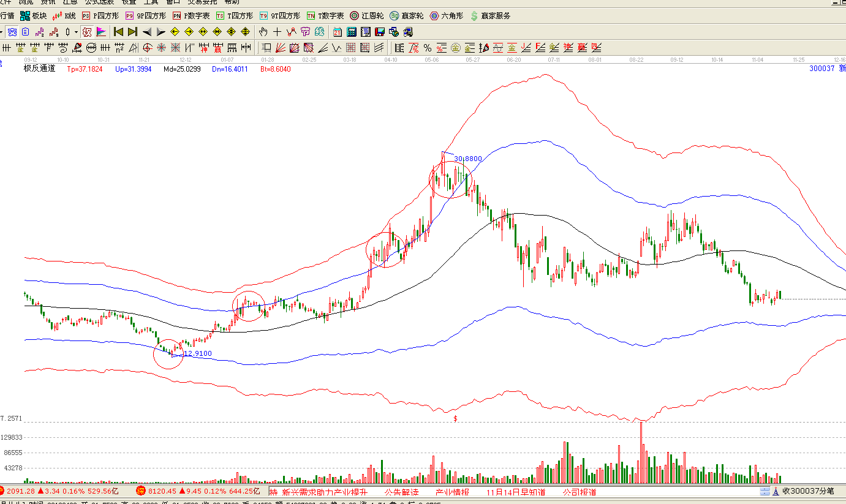Select the hand pan tool icon
Image resolution: width=846 pixels, height=504 pixels.
(x=263, y=32)
